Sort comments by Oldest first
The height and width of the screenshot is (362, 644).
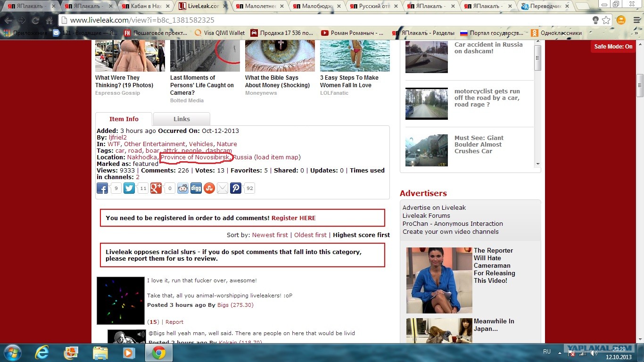point(310,235)
